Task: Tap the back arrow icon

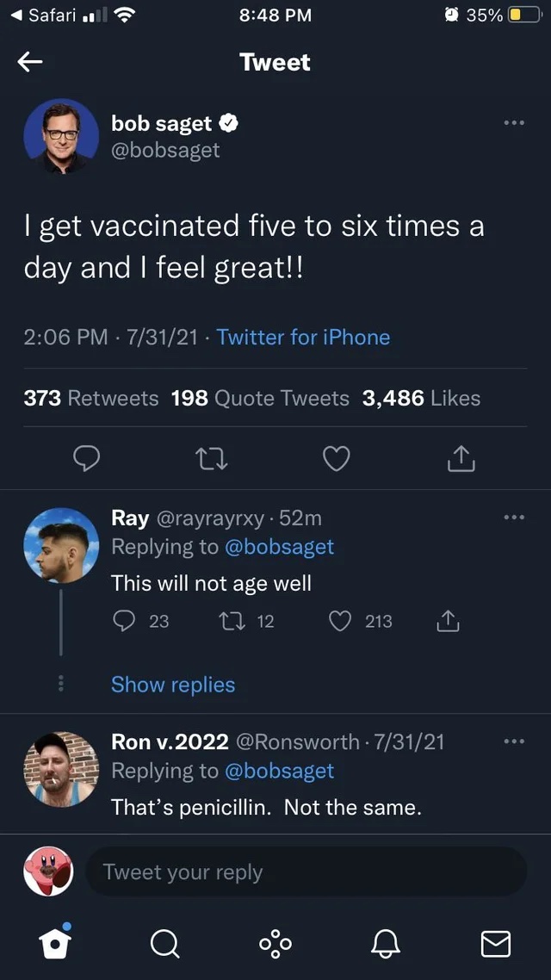Action: pos(31,61)
